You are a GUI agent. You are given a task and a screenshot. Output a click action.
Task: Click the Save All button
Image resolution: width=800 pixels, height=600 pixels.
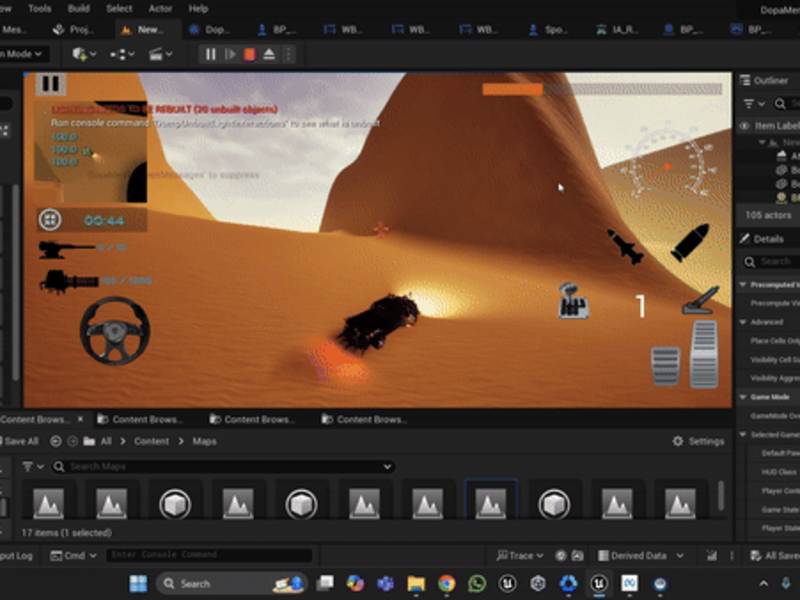pyautogui.click(x=20, y=441)
